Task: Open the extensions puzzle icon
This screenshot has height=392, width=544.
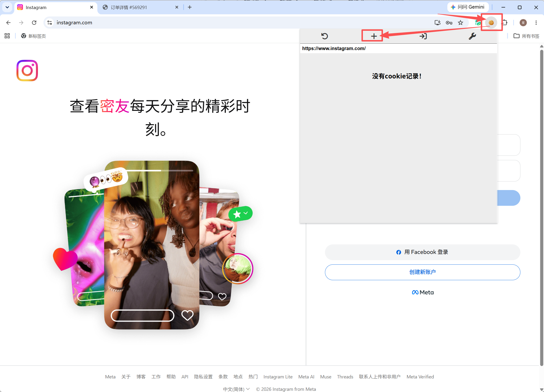Action: 505,23
